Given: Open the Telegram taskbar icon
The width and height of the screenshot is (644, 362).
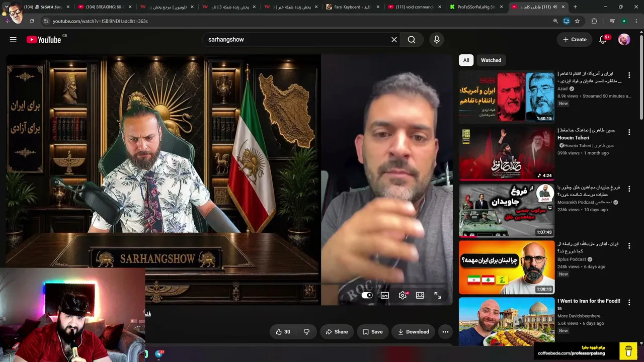Looking at the screenshot, I should (x=159, y=354).
